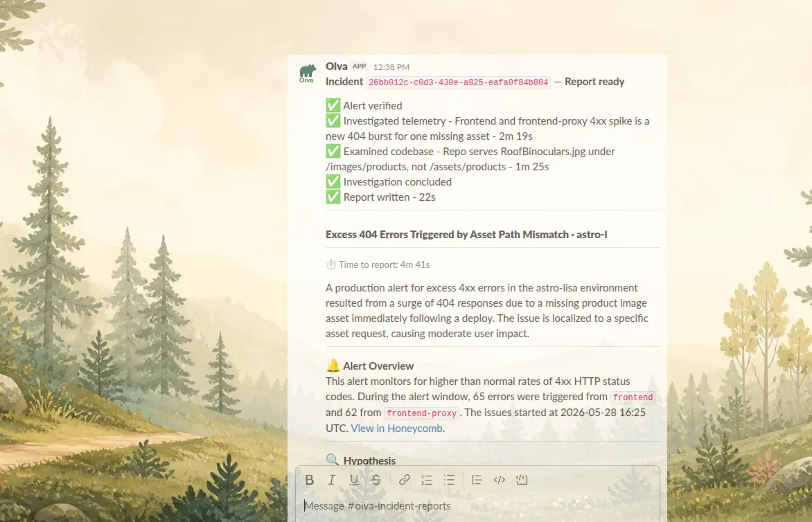The height and width of the screenshot is (522, 812).
Task: Open the Oiva sender name
Action: coord(337,66)
